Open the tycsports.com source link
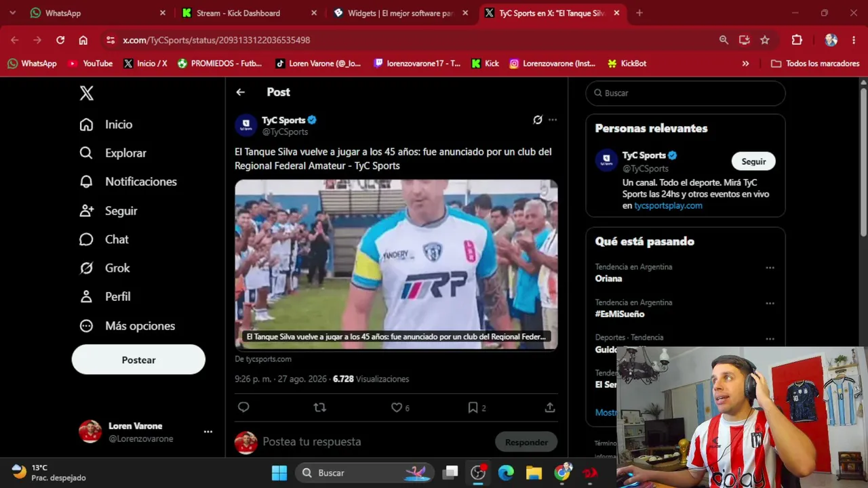Viewport: 868px width, 488px height. [x=263, y=359]
